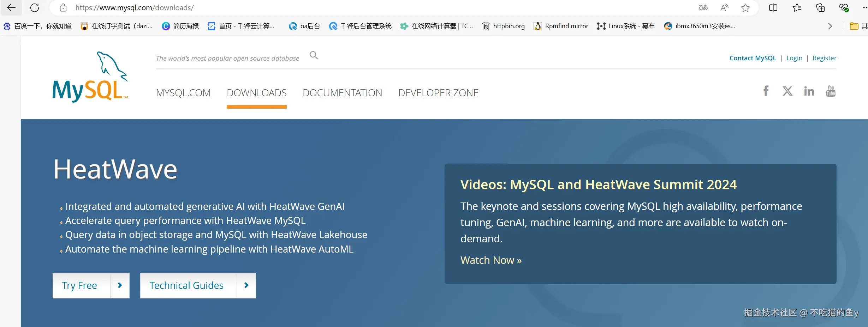Click the Try Free button

point(91,285)
